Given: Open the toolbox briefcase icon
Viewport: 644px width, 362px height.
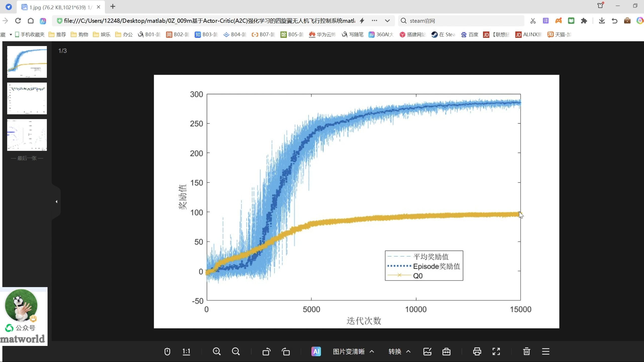Looking at the screenshot, I should pos(447,351).
